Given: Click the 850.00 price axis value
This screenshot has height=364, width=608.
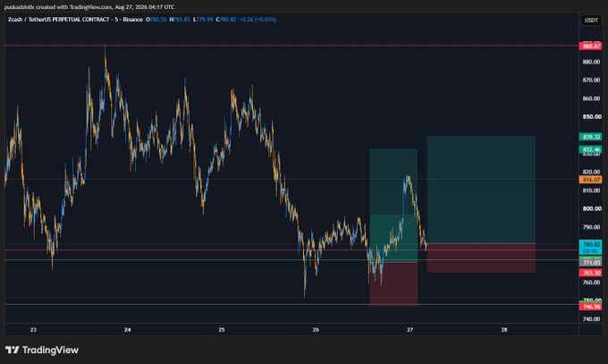Looking at the screenshot, I should click(591, 117).
